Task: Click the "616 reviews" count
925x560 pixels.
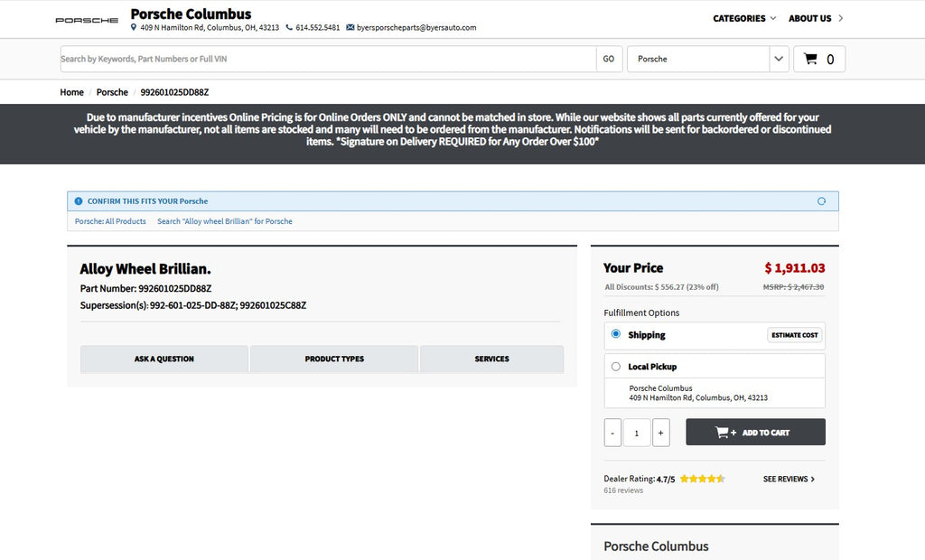Action: (623, 490)
